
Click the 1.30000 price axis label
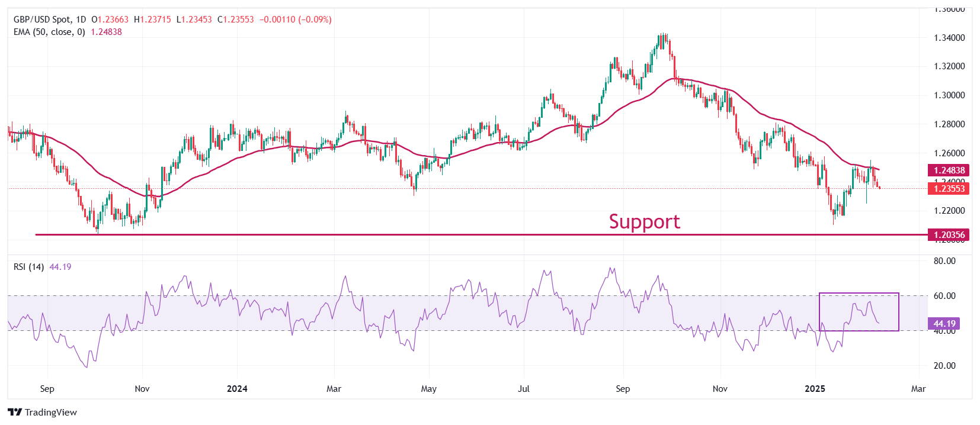(x=949, y=95)
